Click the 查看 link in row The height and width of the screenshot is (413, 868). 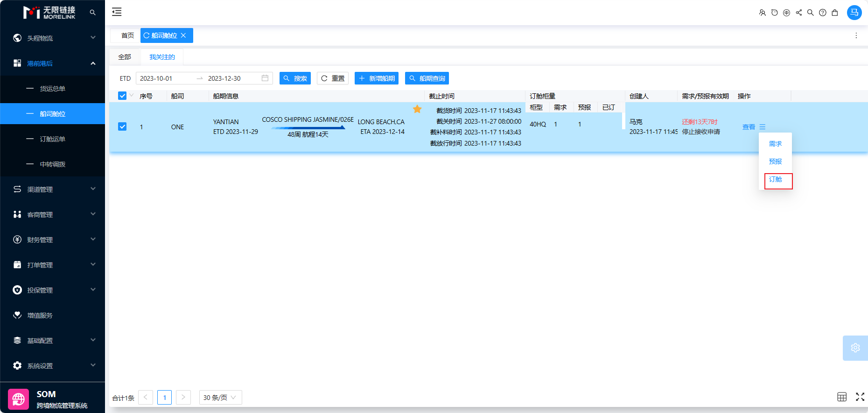(x=749, y=127)
